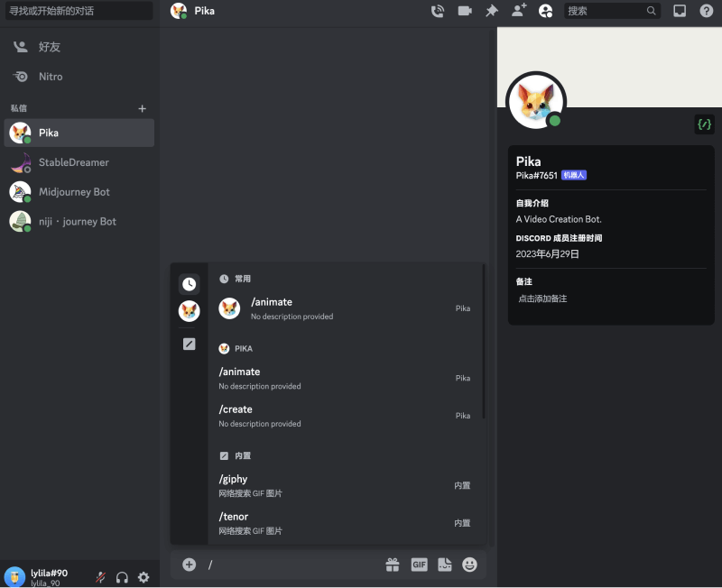Hide the user profile panel
The image size is (722, 588).
[545, 11]
